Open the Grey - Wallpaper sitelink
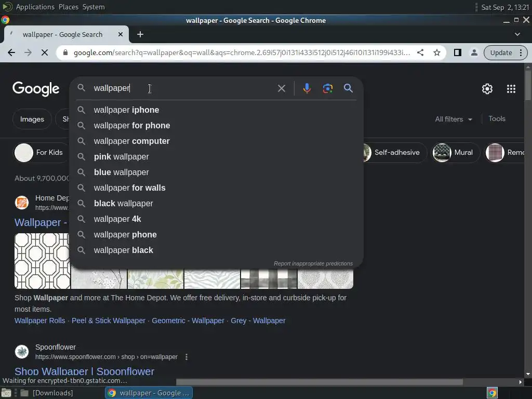 pos(258,321)
